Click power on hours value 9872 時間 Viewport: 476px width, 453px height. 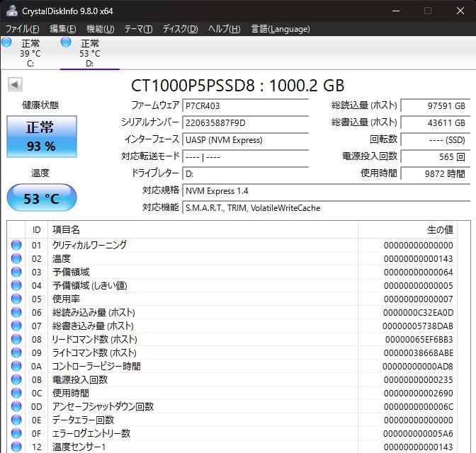tap(436, 174)
